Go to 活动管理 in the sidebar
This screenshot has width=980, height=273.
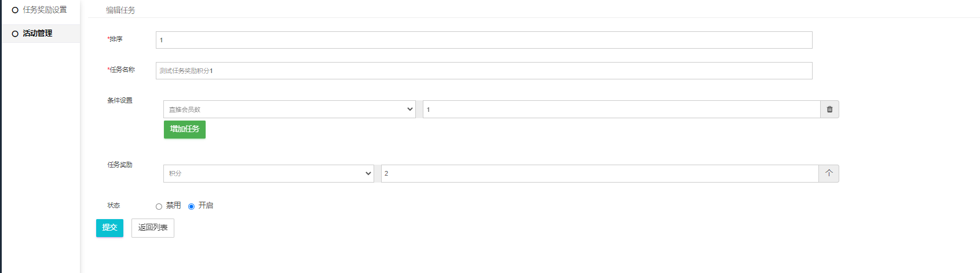(38, 34)
